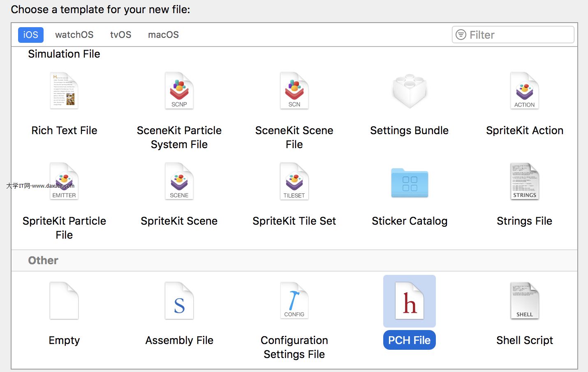The image size is (588, 372).
Task: Pick the SceneKit Scene File icon
Action: pyautogui.click(x=294, y=91)
